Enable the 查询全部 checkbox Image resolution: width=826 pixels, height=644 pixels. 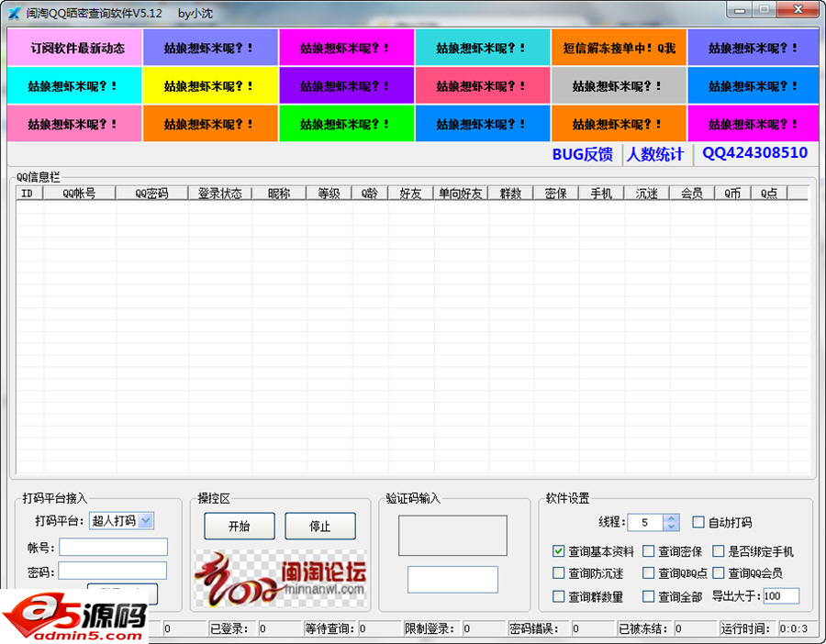click(648, 597)
